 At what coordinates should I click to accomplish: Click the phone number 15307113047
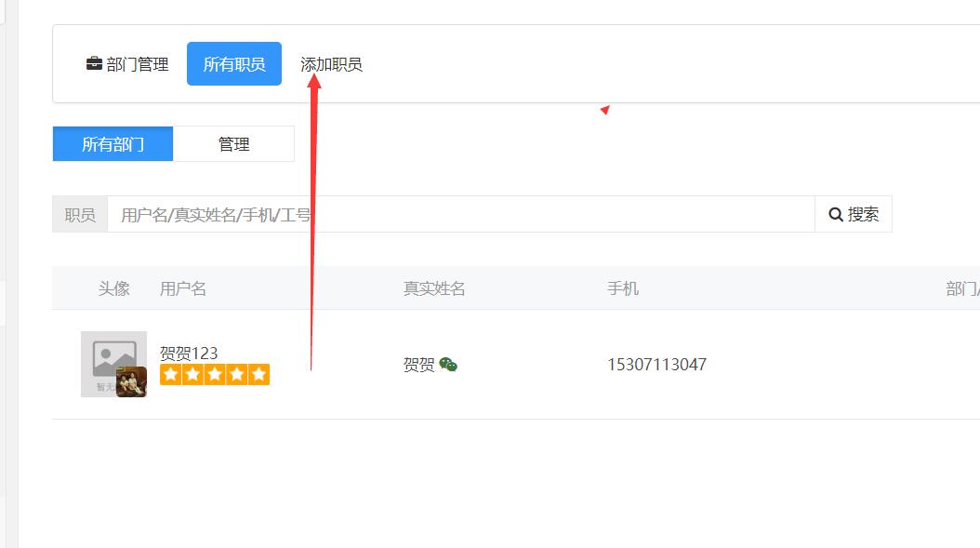656,365
